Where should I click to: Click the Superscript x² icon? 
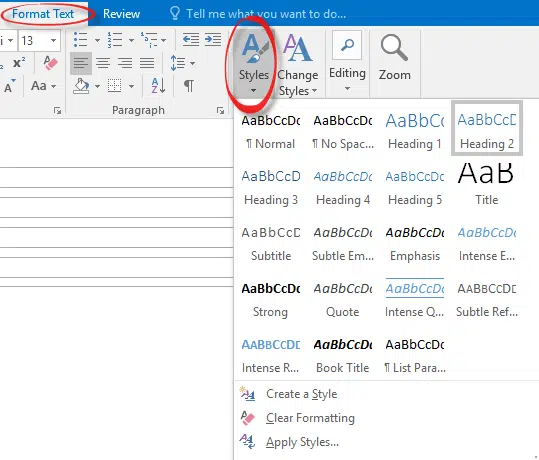(19, 63)
